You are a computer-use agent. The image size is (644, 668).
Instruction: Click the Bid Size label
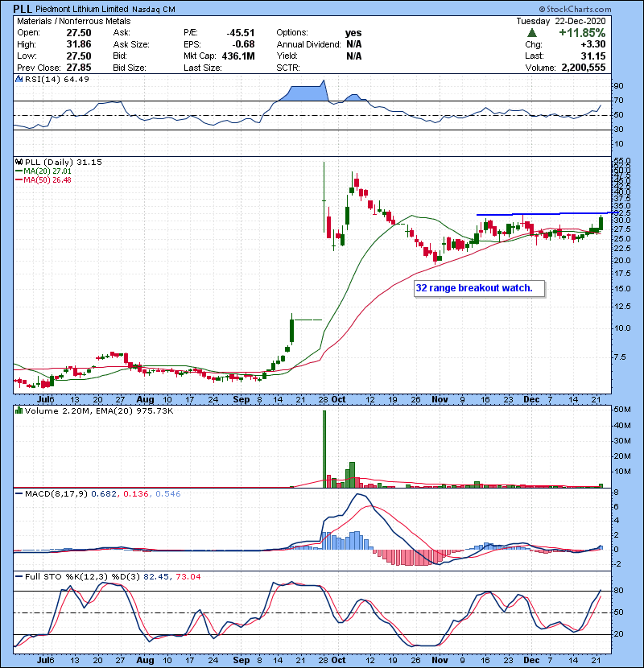pos(130,68)
